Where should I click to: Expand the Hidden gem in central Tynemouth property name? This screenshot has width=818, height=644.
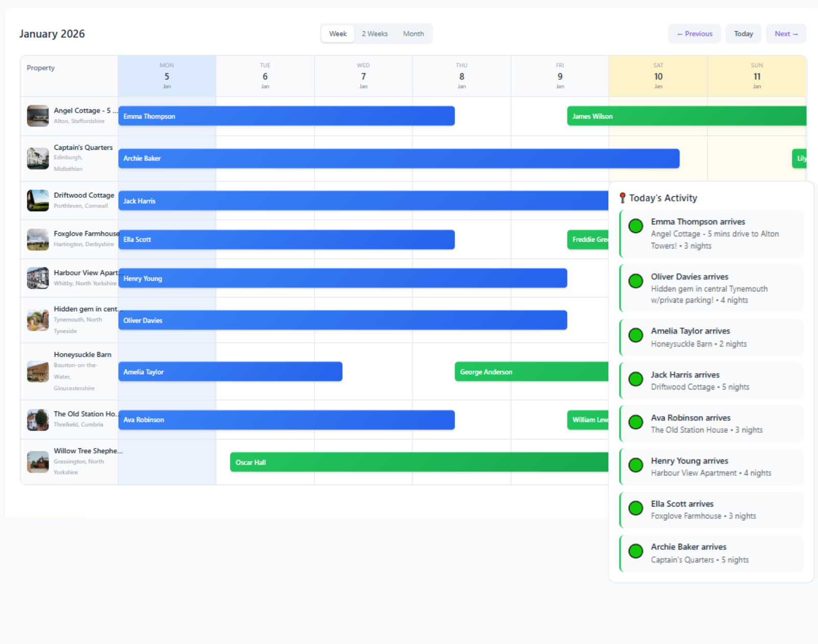pos(87,309)
